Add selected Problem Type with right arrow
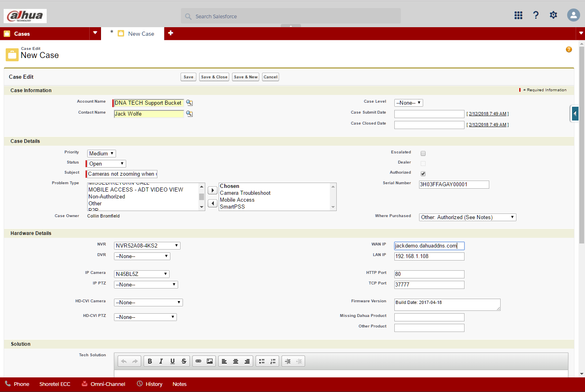Viewport: 585px width, 392px height. click(x=213, y=190)
